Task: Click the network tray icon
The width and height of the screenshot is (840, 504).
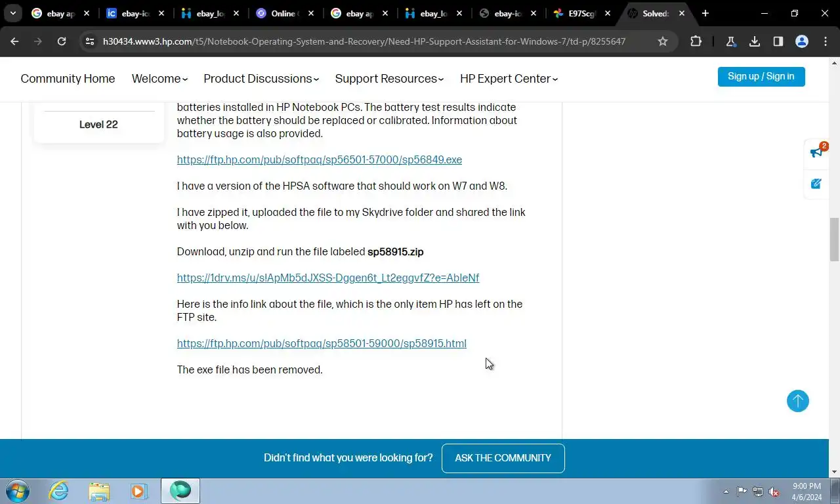Action: click(758, 492)
